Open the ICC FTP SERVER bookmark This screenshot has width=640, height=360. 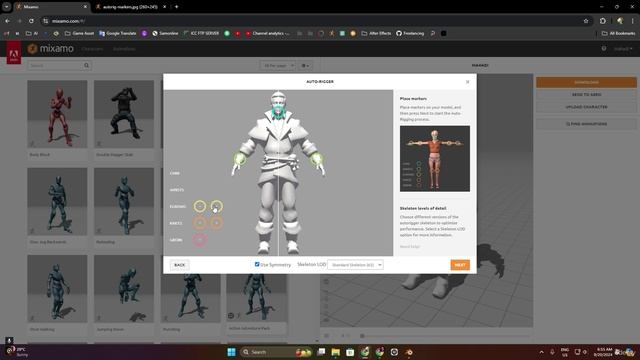coord(201,33)
